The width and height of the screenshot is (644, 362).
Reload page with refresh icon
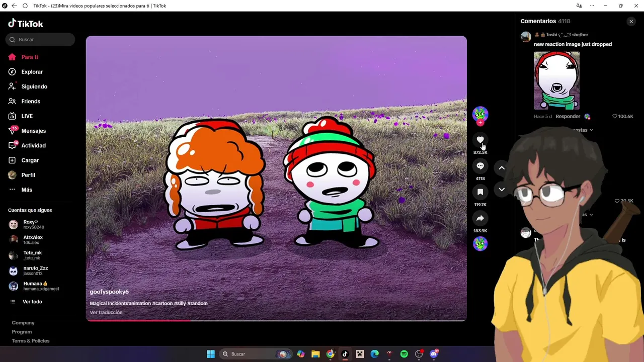tap(25, 6)
